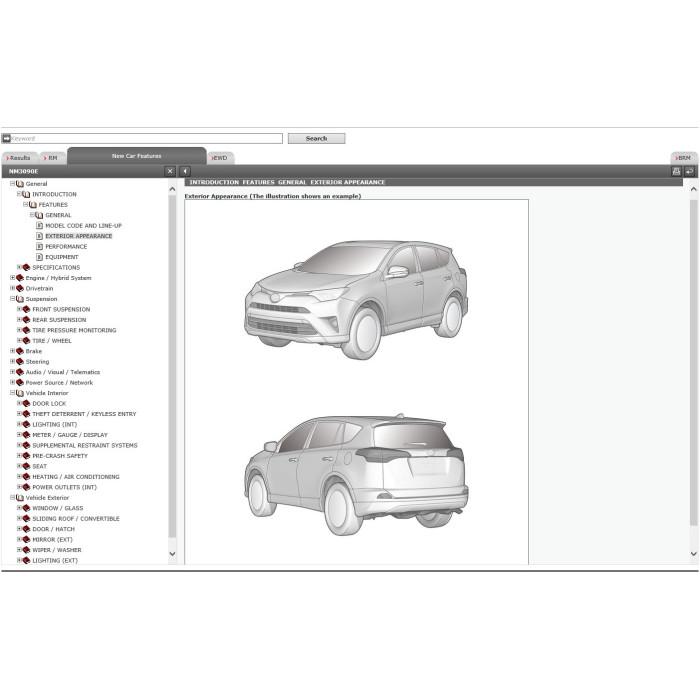Screen dimensions: 700x700
Task: Click the content pane scroll-down arrow
Action: point(693,554)
